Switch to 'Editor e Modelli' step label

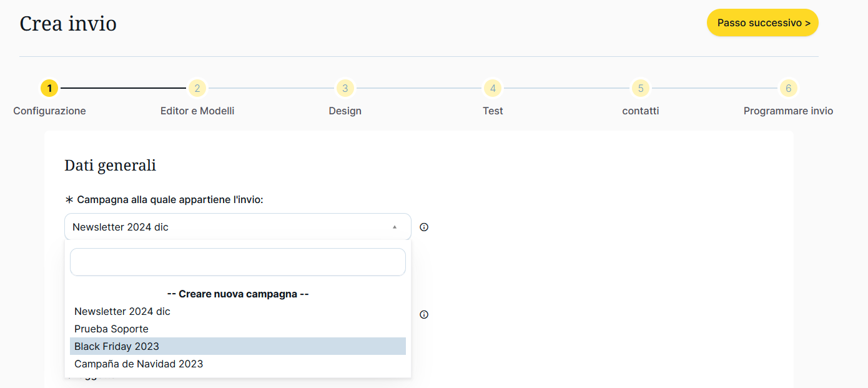coord(197,111)
